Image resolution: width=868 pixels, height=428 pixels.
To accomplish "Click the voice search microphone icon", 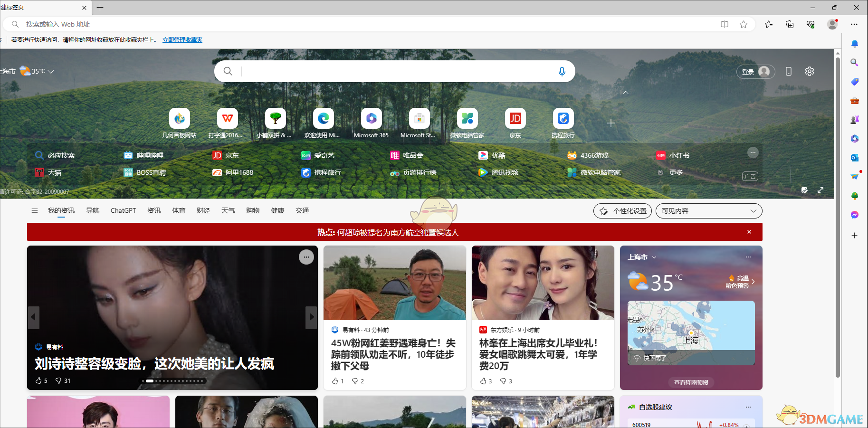I will 562,71.
